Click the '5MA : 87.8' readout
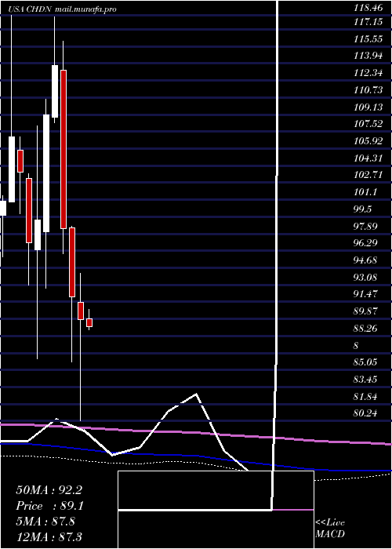Viewport: 392px width, 549px height. (45, 522)
